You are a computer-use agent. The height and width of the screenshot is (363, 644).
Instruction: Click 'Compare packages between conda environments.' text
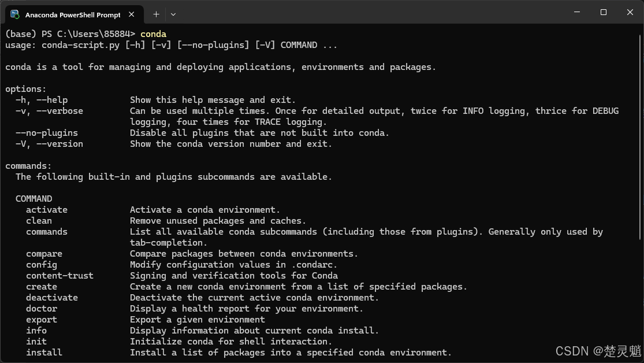coord(244,254)
